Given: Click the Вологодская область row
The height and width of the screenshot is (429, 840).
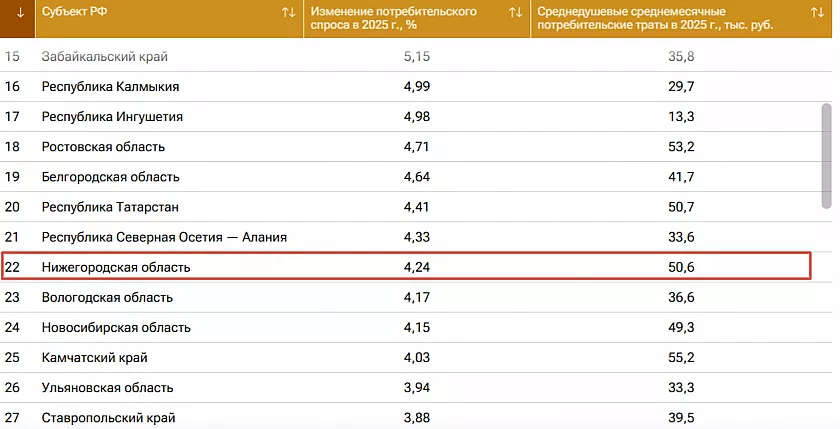Looking at the screenshot, I should [107, 297].
